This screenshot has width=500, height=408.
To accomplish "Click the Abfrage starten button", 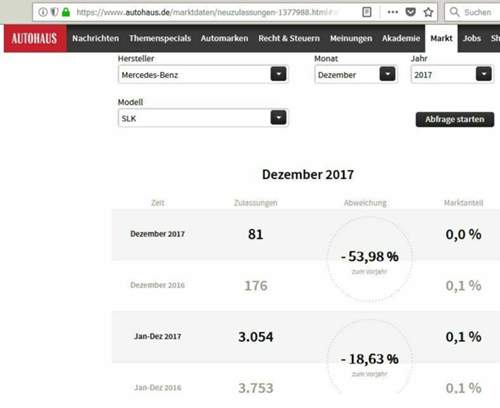I will [x=455, y=119].
